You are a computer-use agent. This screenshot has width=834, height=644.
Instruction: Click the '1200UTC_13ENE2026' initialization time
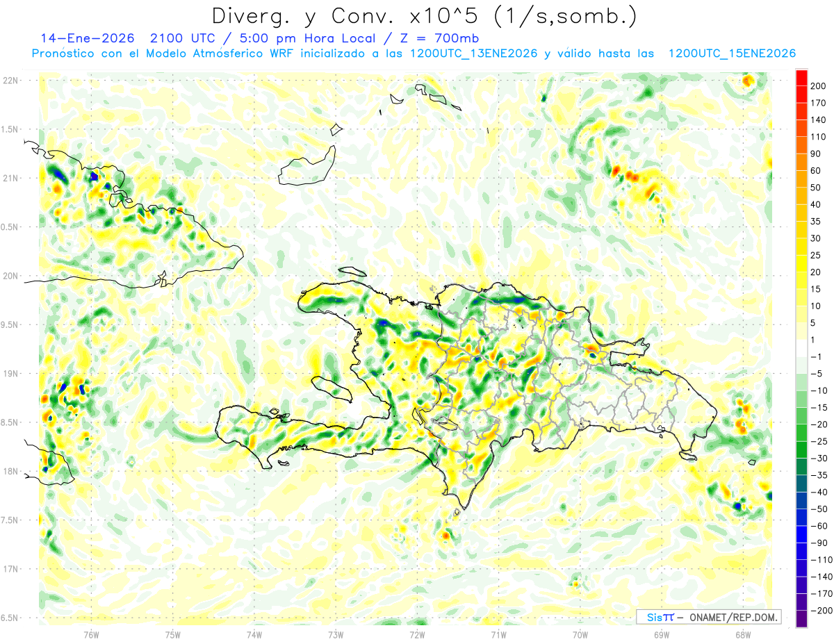pos(474,53)
